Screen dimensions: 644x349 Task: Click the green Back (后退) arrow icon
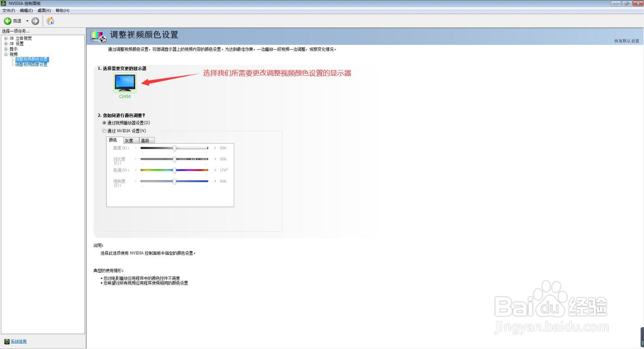7,21
